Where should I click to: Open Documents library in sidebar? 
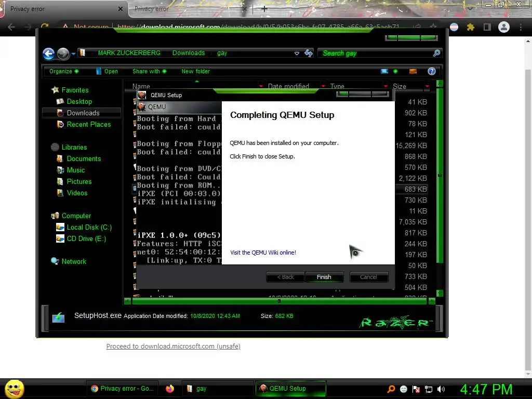[x=84, y=159]
